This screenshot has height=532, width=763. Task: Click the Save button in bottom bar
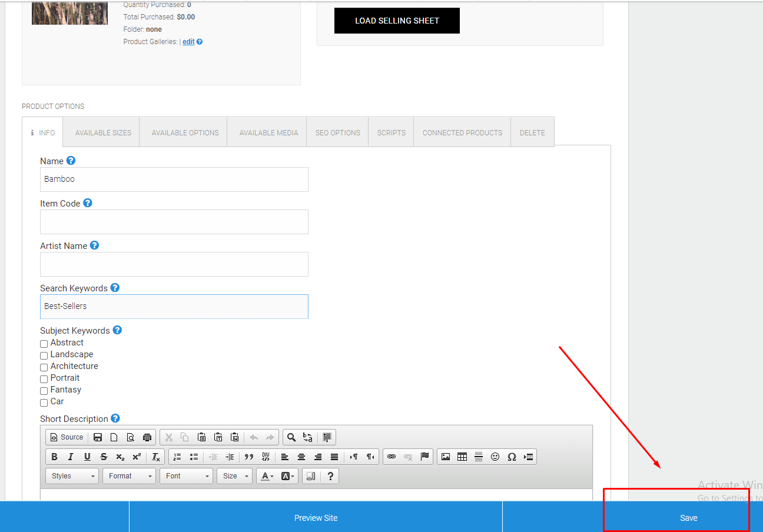point(689,518)
